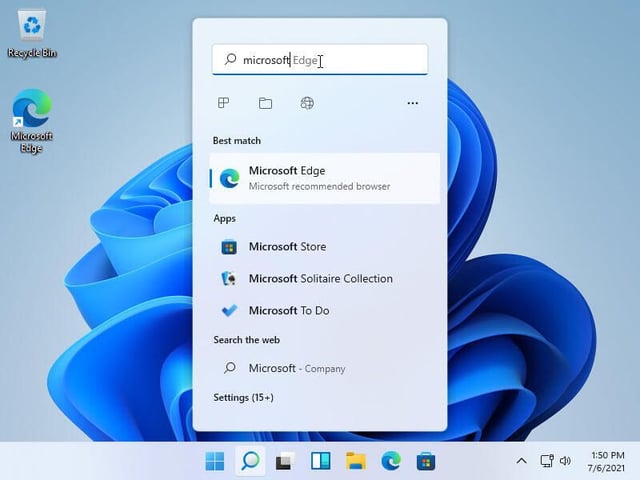Open Task View from the taskbar
The height and width of the screenshot is (480, 640).
click(x=285, y=461)
